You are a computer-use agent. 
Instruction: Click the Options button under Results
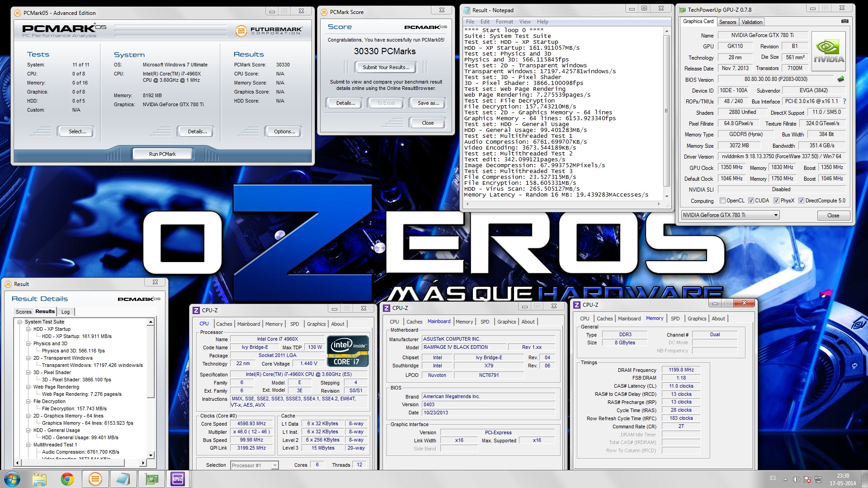tap(284, 131)
